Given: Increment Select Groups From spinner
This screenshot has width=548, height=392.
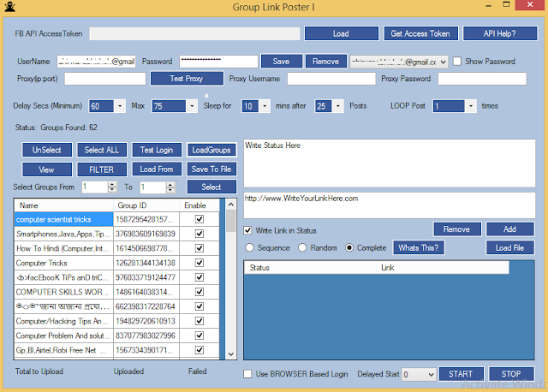Looking at the screenshot, I should click(x=112, y=184).
